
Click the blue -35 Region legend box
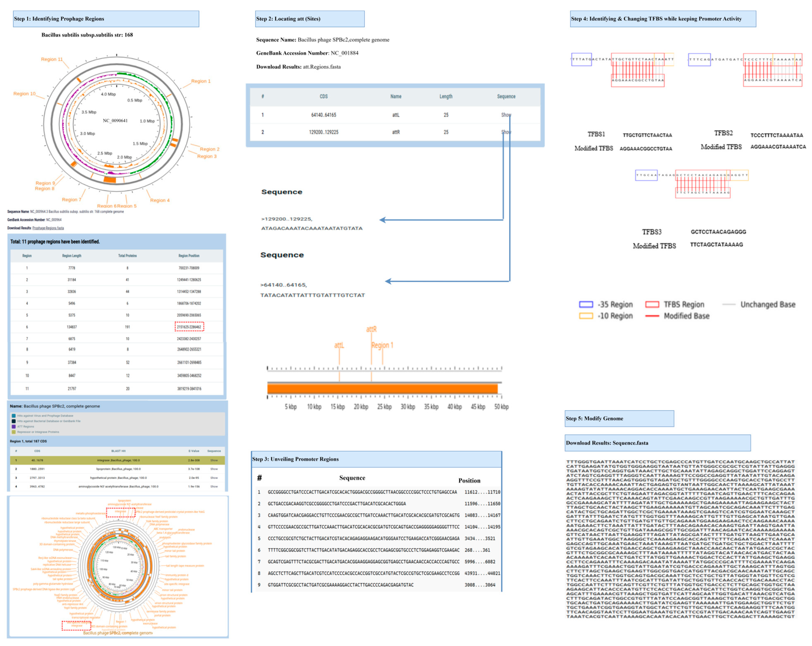pyautogui.click(x=586, y=305)
